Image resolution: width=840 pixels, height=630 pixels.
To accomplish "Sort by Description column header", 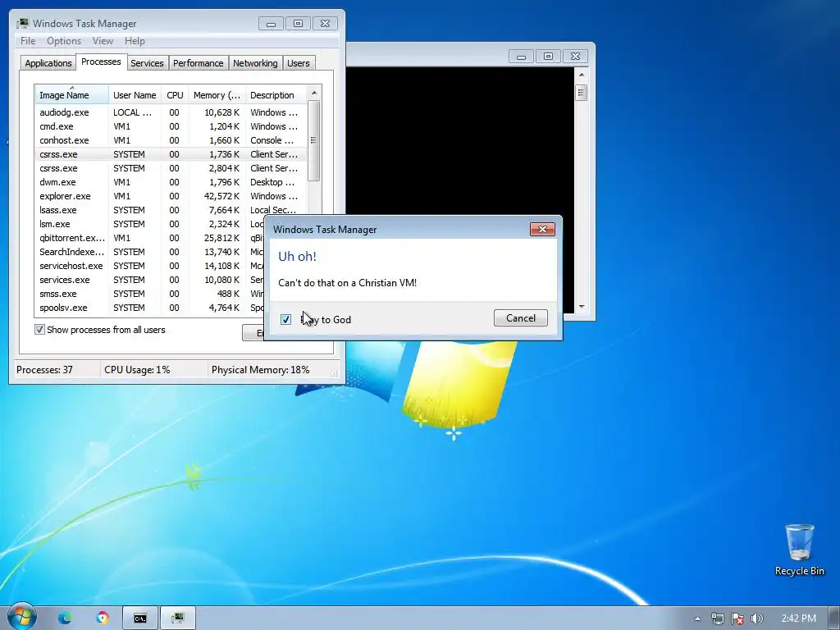I will (x=276, y=95).
